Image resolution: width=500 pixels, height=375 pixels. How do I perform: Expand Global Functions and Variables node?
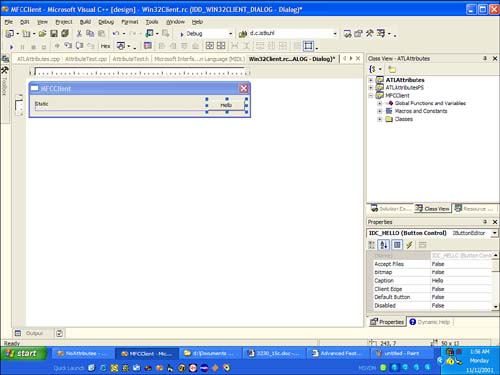380,103
